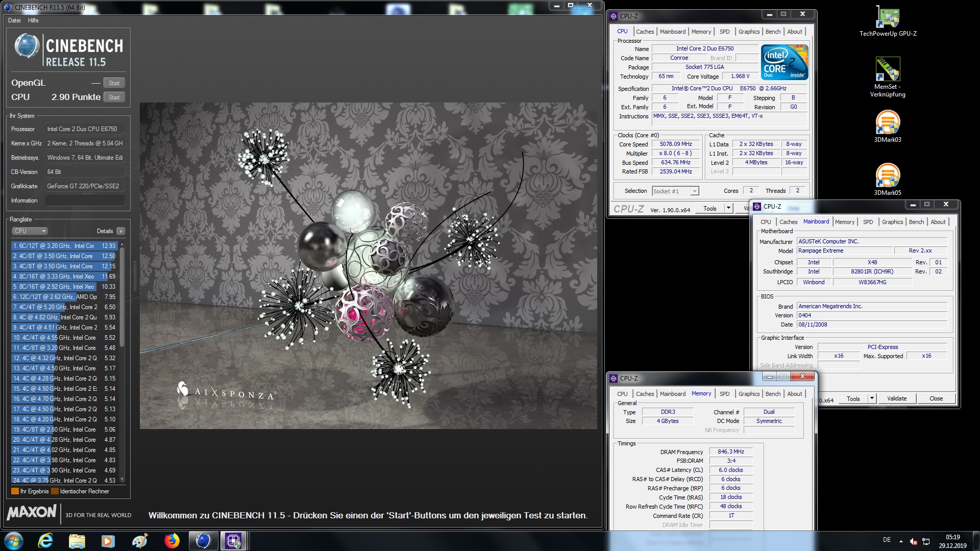Open Internet Explorer from taskbar
The image size is (980, 551).
pos(46,541)
